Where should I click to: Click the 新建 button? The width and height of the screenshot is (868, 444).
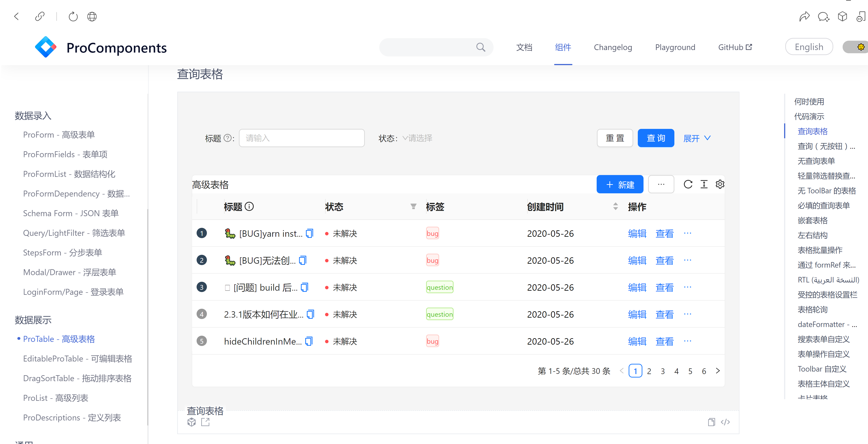[x=620, y=184]
